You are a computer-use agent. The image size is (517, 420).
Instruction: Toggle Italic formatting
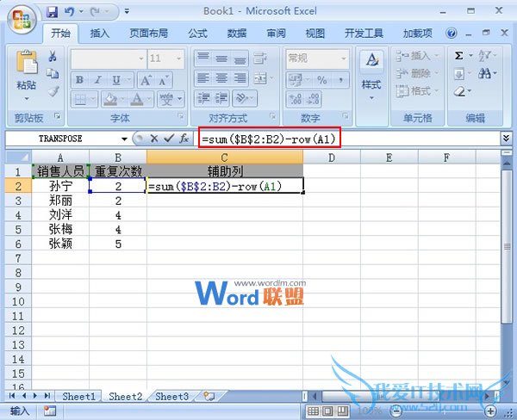pyautogui.click(x=98, y=80)
